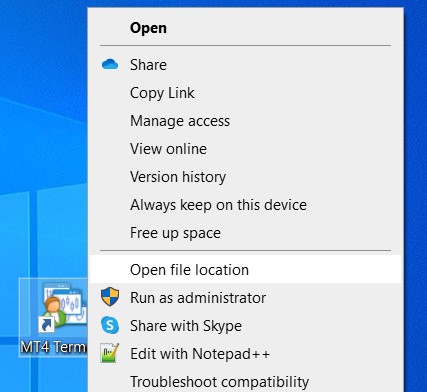Viewport: 427px width, 392px height.
Task: Select Always keep on this device
Action: pos(245,205)
